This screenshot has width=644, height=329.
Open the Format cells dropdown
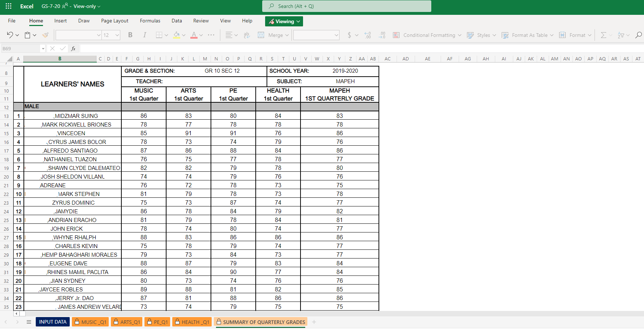575,35
